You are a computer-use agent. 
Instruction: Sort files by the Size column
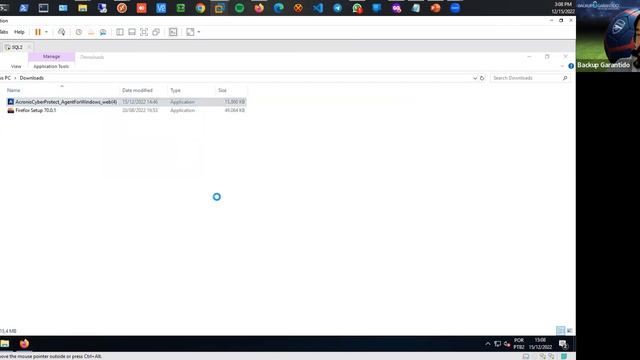pos(222,90)
